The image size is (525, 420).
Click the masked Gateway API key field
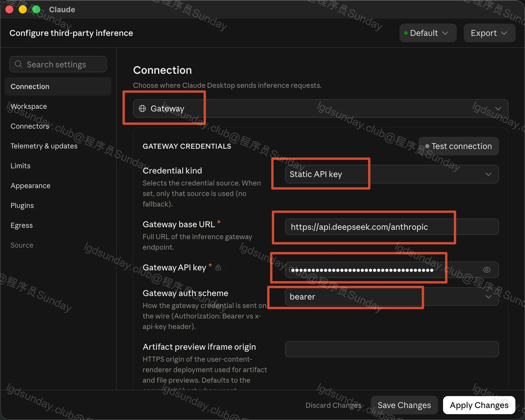(392, 270)
